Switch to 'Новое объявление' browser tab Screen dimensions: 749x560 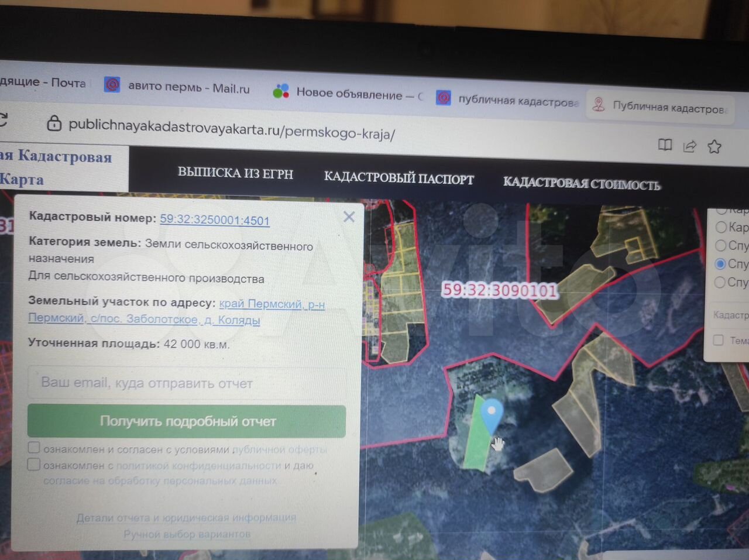pyautogui.click(x=348, y=93)
